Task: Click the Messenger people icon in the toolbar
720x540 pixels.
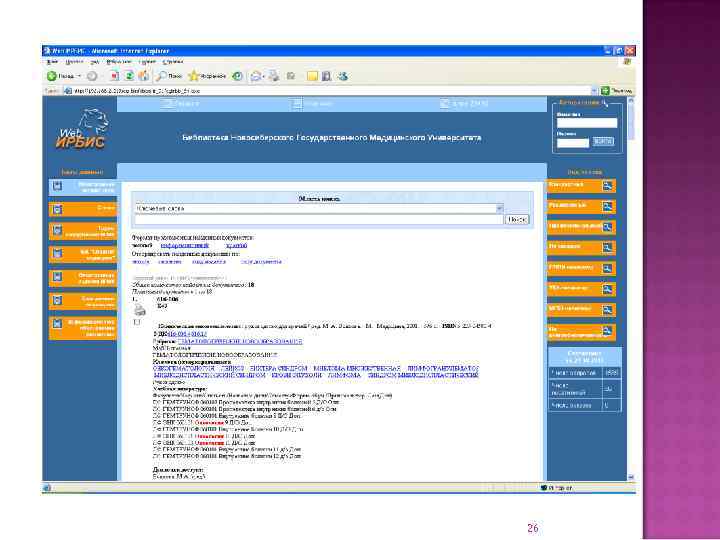Action: point(343,76)
